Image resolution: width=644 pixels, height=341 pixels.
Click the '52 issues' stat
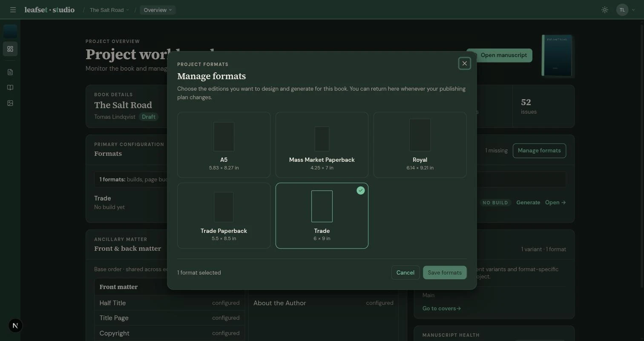529,106
